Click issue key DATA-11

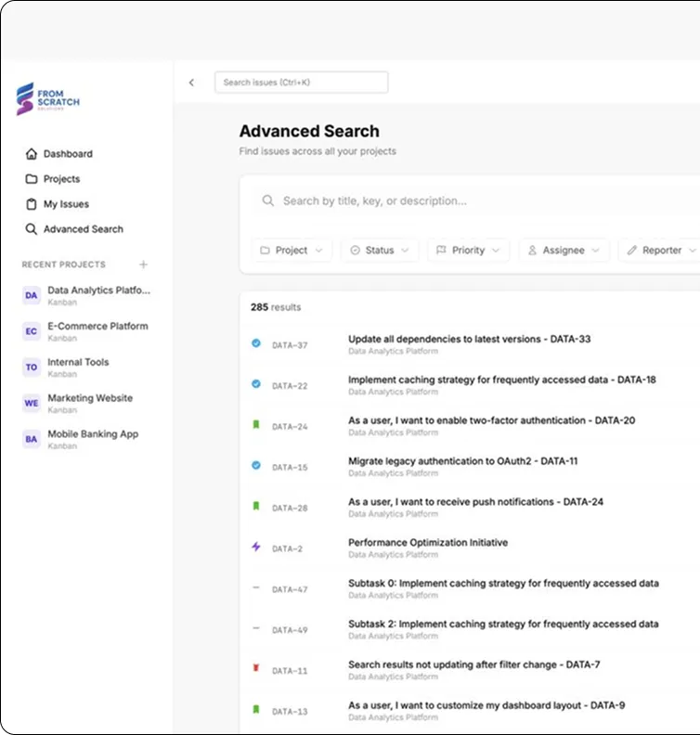[x=290, y=671]
